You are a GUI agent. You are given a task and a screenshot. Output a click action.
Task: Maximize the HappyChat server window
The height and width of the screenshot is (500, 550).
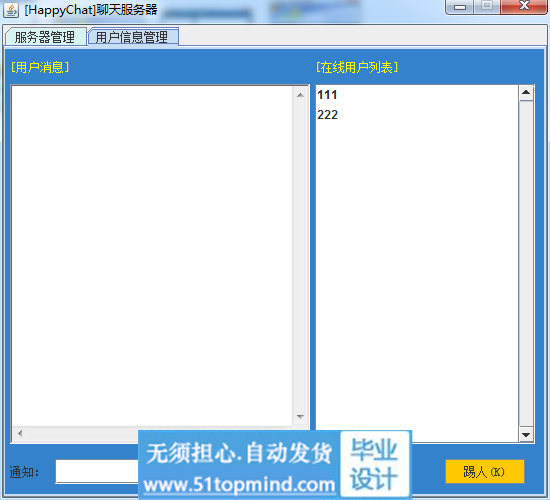pos(487,7)
